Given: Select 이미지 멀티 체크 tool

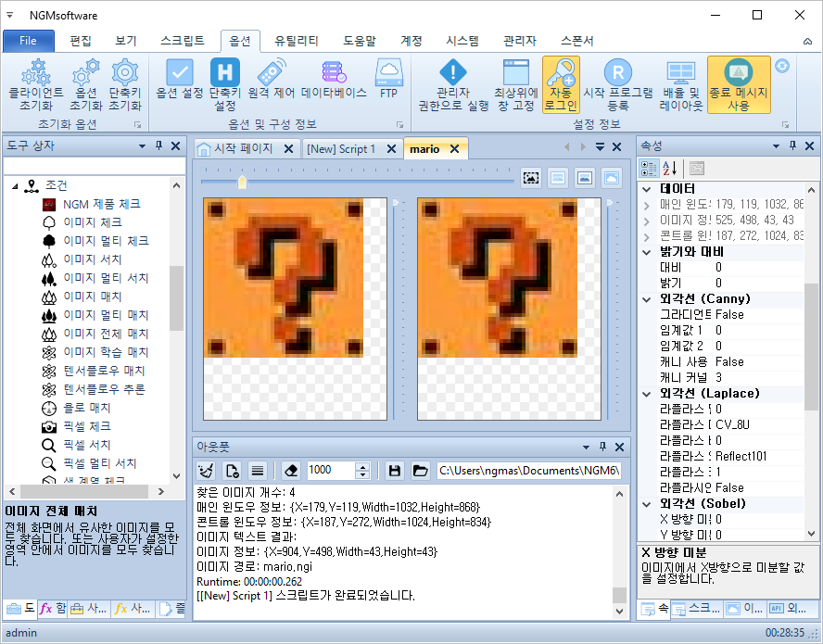Looking at the screenshot, I should point(106,241).
